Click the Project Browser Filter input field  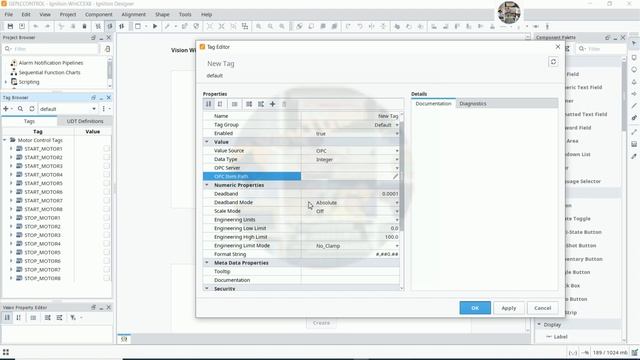click(x=51, y=49)
